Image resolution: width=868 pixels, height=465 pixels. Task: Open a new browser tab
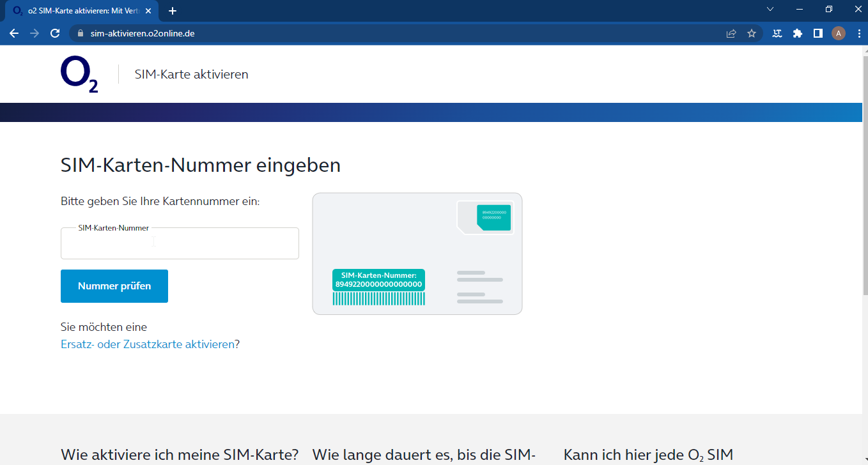click(x=173, y=11)
